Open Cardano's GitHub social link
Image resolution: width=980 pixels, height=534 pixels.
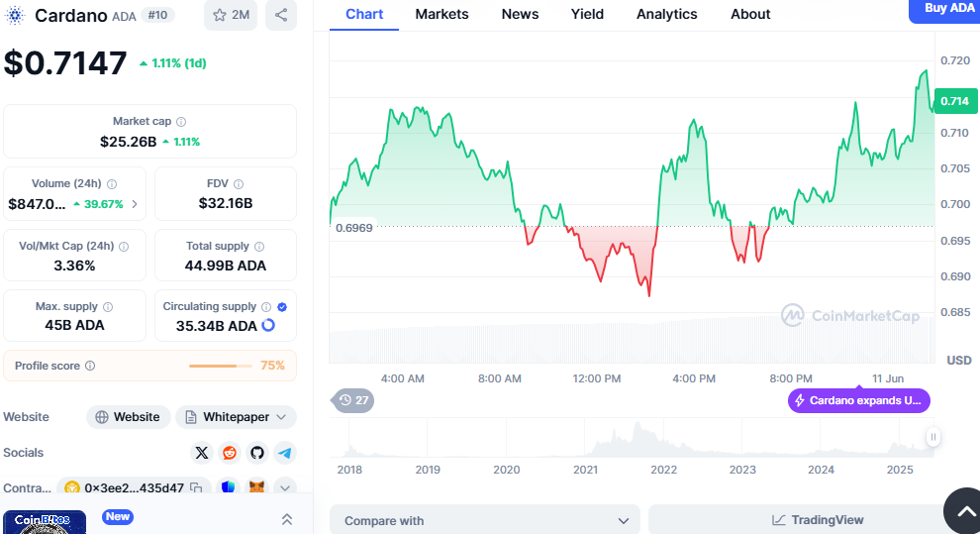click(257, 453)
